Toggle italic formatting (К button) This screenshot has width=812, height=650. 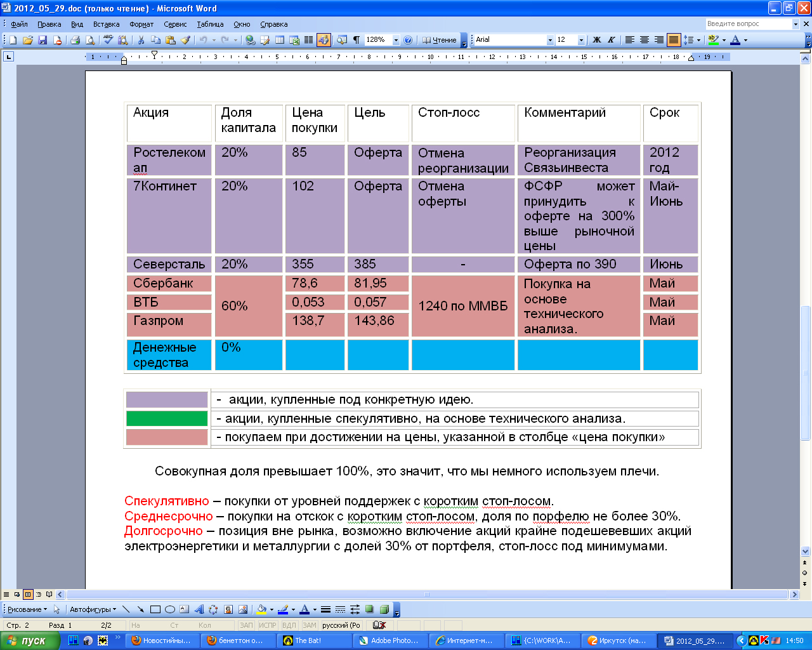pyautogui.click(x=611, y=40)
